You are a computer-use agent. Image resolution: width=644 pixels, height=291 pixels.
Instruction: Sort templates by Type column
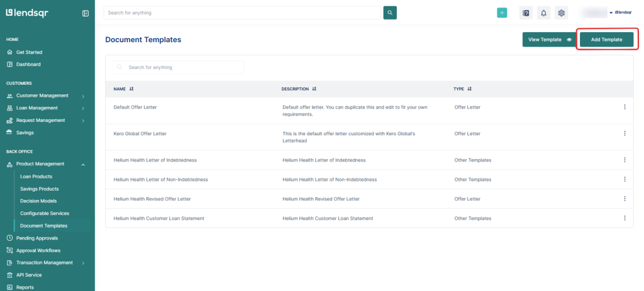tap(469, 89)
